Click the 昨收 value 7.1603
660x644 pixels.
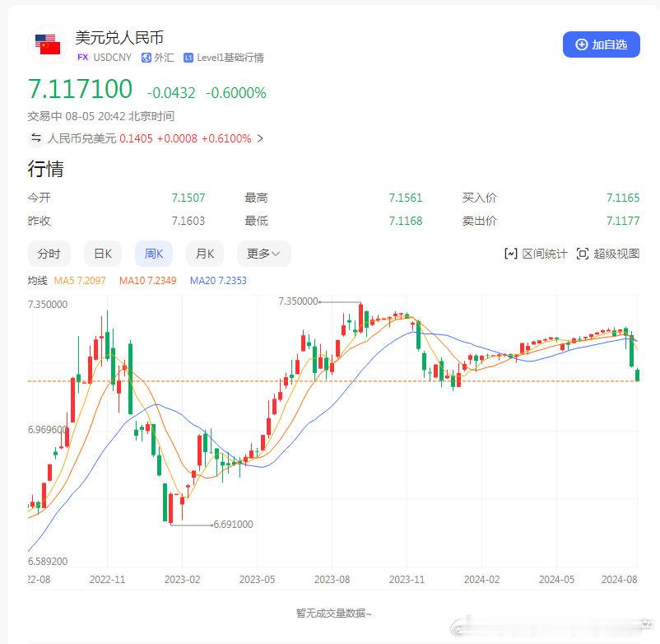click(188, 221)
